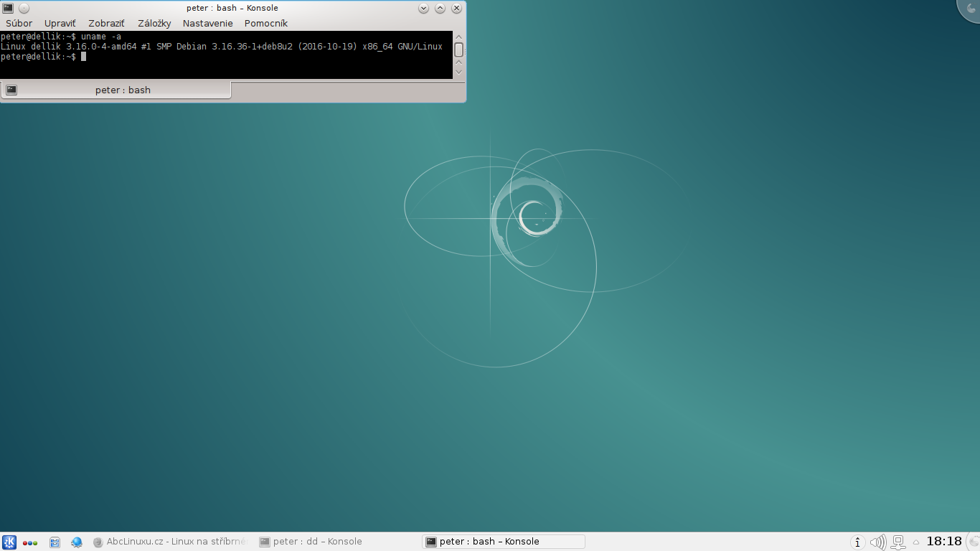Image resolution: width=980 pixels, height=551 pixels.
Task: Click the 'Linux dellik 3.16.0-4-amd64' output line
Action: 222,47
